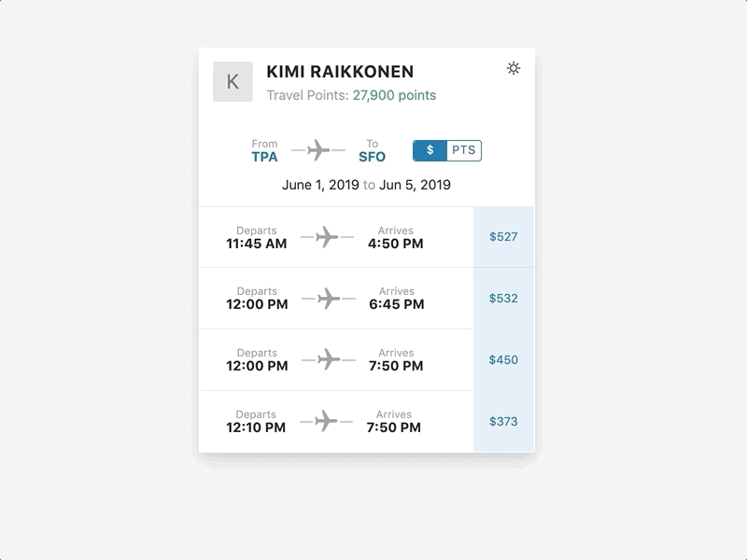The image size is (747, 560).
Task: Select the To field label
Action: pyautogui.click(x=373, y=142)
